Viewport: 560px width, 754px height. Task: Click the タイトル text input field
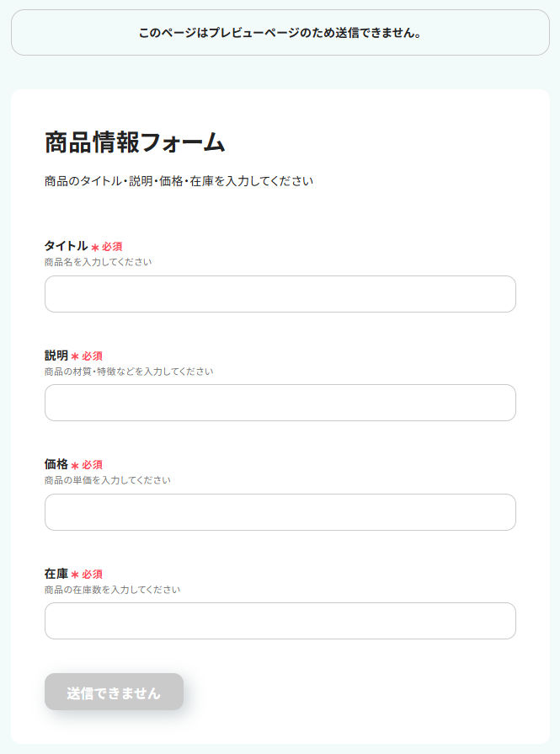pos(280,294)
